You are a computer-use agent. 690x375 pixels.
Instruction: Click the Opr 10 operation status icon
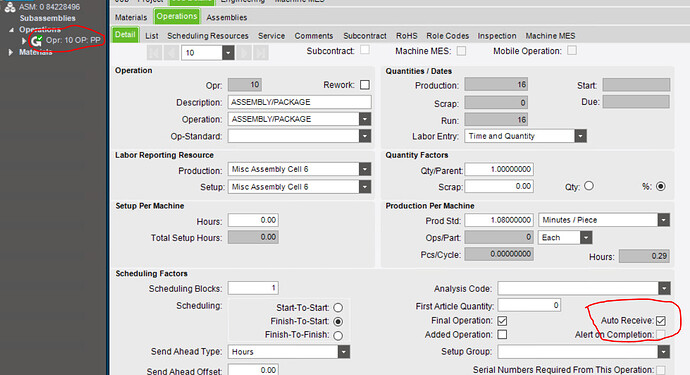coord(36,41)
